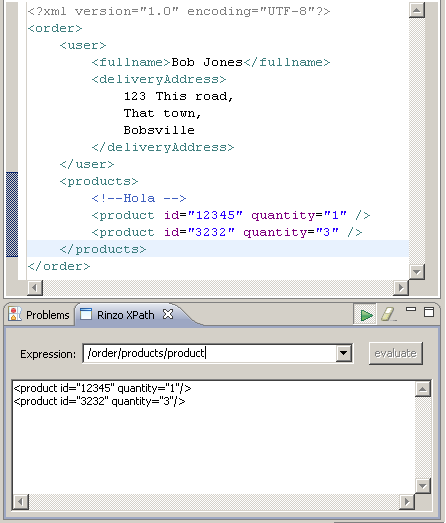Screen dimensions: 446x523
Task: Click the evaluate button
Action: tap(396, 353)
